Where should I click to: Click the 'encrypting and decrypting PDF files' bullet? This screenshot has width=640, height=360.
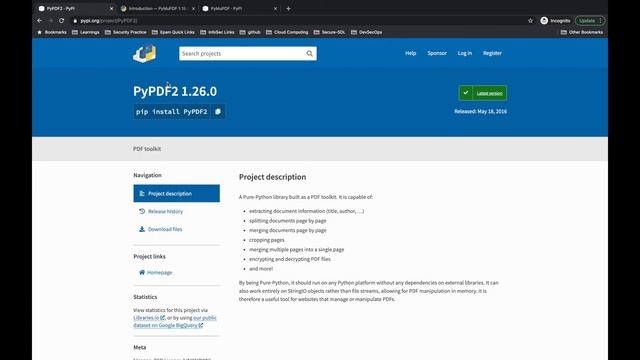[x=290, y=259]
